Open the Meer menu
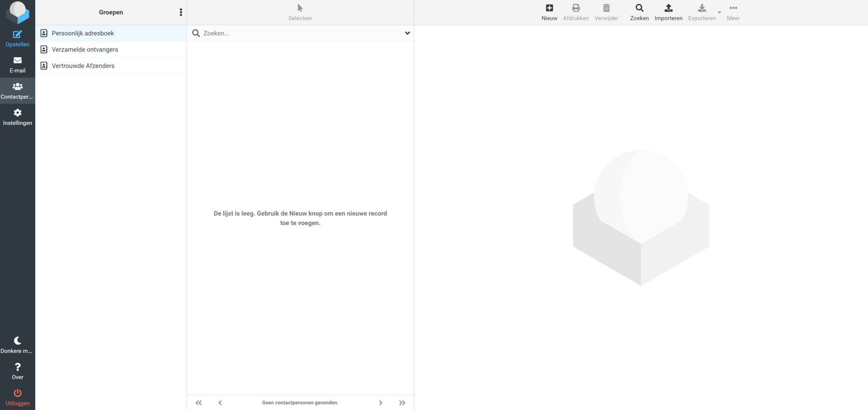The image size is (868, 410). [x=733, y=12]
